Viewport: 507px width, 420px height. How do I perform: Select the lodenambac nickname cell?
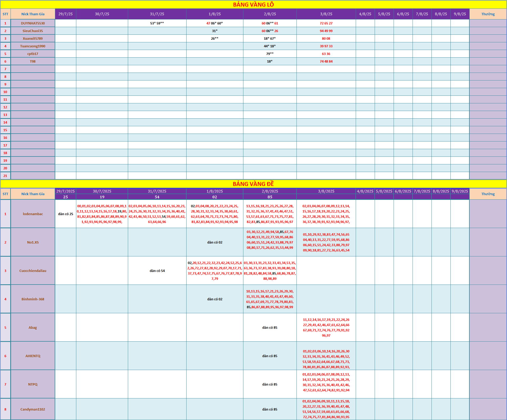[x=33, y=214]
